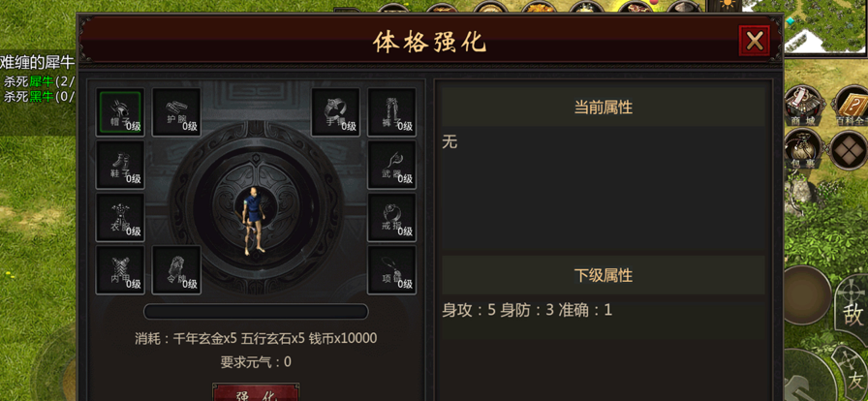Viewport: 868px width, 401px height.
Task: Select the 鞋子 (shoes) equipment slot
Action: tap(120, 165)
